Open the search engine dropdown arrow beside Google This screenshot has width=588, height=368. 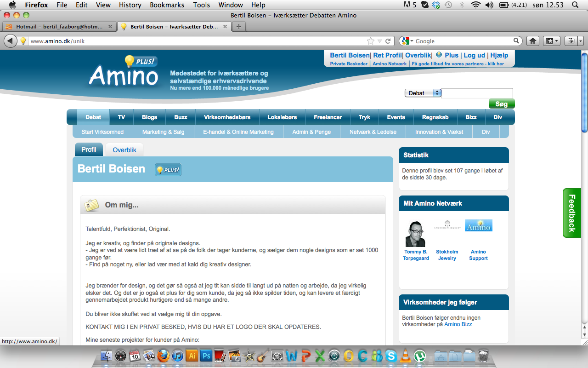tap(412, 41)
